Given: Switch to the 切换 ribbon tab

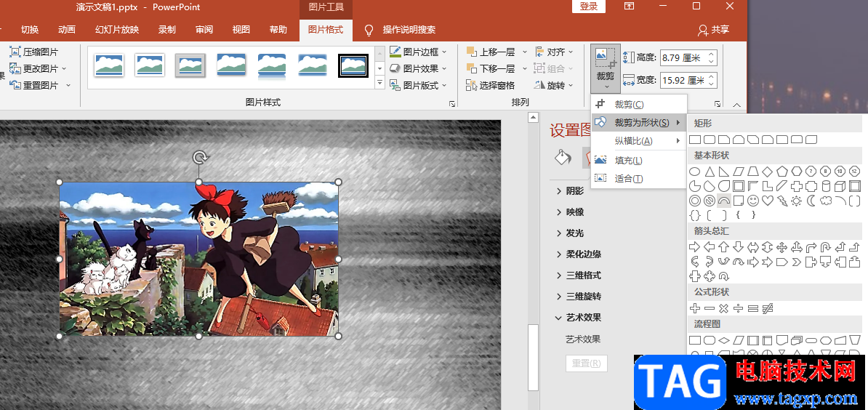Looking at the screenshot, I should tap(29, 30).
